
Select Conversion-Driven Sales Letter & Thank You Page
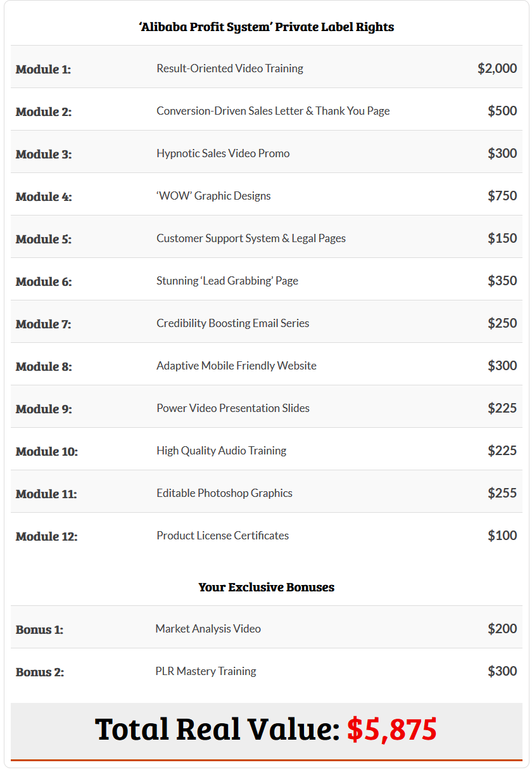[x=273, y=111]
